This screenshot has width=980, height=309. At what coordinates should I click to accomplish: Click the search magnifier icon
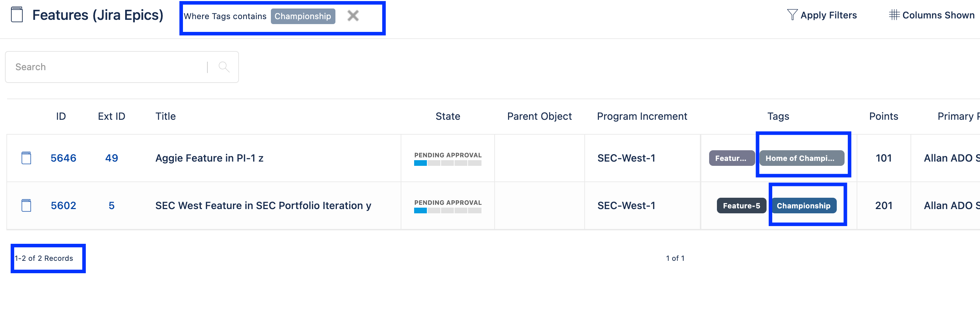click(x=224, y=67)
